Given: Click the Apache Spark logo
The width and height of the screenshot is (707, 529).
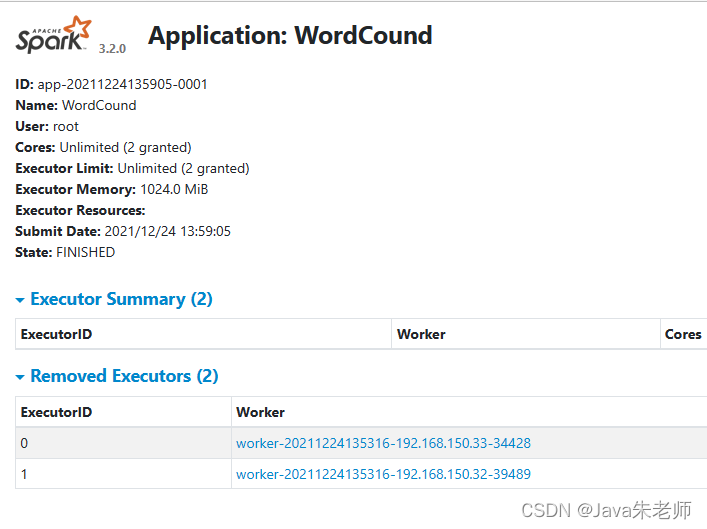Looking at the screenshot, I should tap(53, 35).
